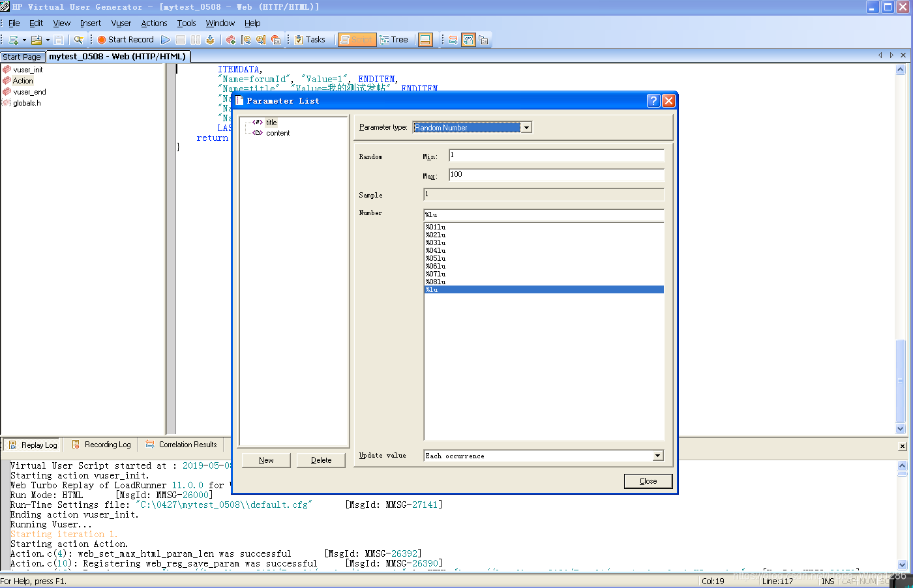This screenshot has height=588, width=913.
Task: Switch to the Recording Log tab
Action: [x=102, y=445]
